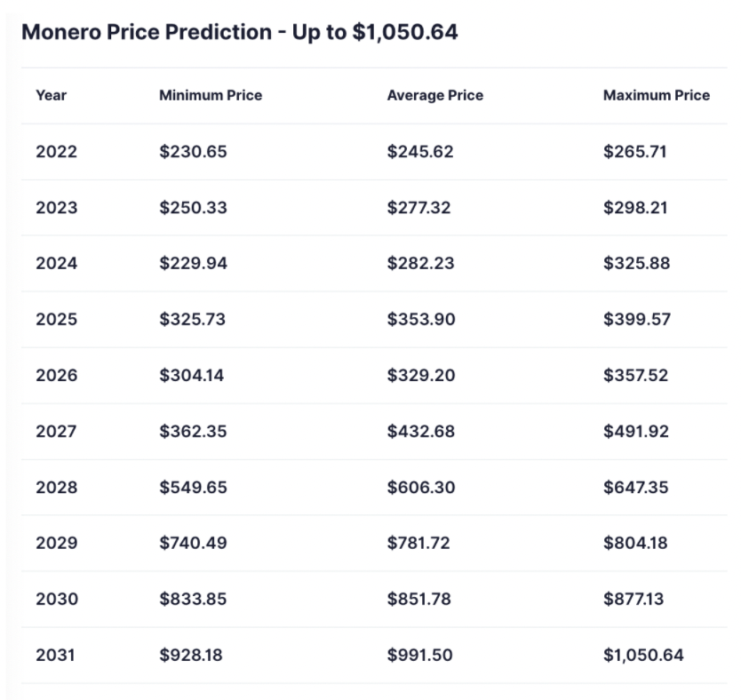Select the $606.30 average price cell
The height and width of the screenshot is (700, 741).
[x=421, y=488]
